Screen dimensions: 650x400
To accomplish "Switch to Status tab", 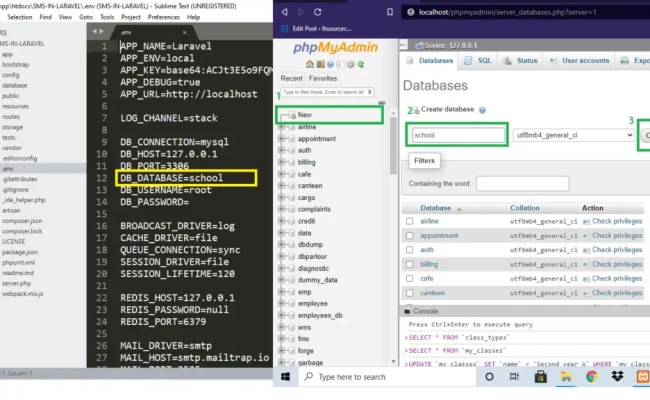I will click(x=520, y=61).
